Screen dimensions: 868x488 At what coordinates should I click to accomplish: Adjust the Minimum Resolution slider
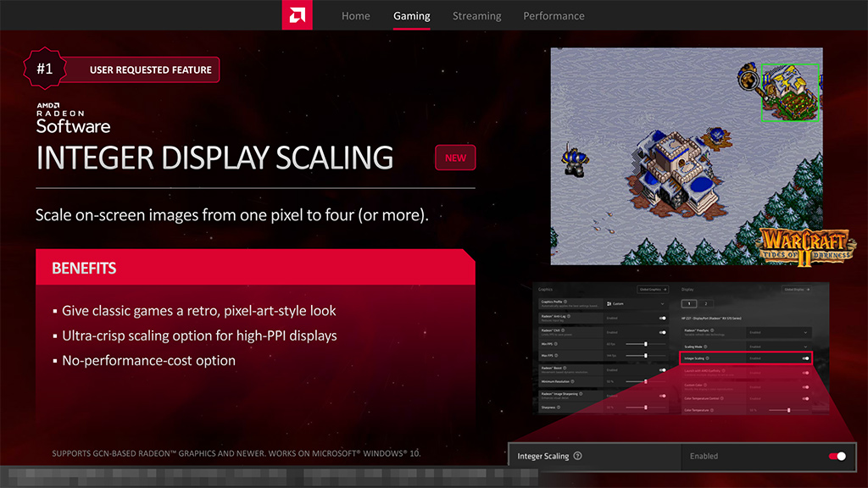[645, 382]
